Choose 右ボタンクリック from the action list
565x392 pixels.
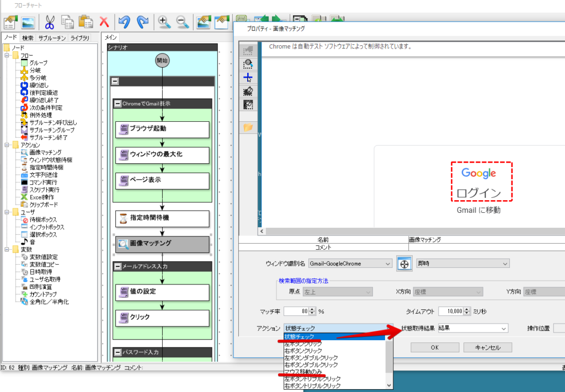coord(303,351)
